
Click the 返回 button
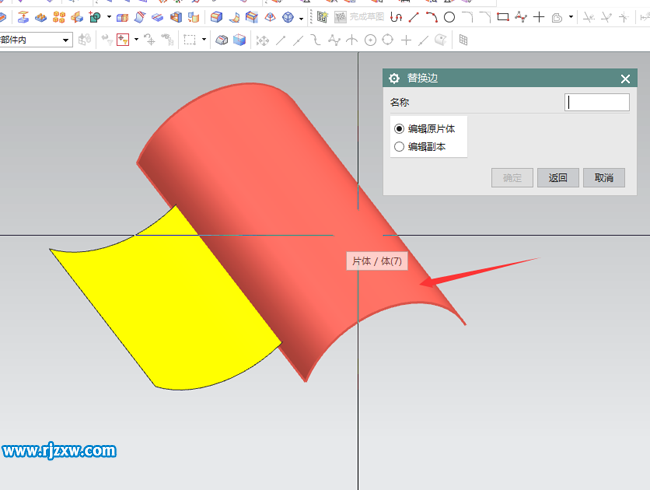pos(557,178)
